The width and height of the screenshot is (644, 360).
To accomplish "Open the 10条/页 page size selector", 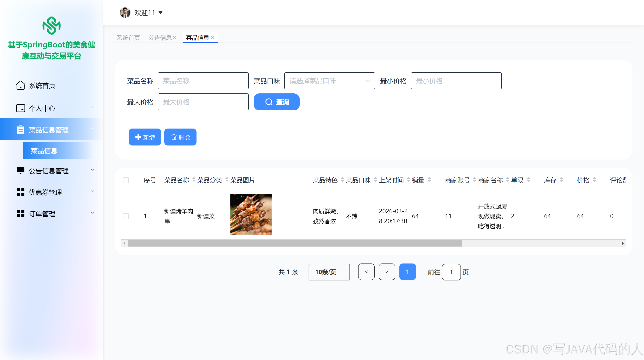I will (329, 272).
